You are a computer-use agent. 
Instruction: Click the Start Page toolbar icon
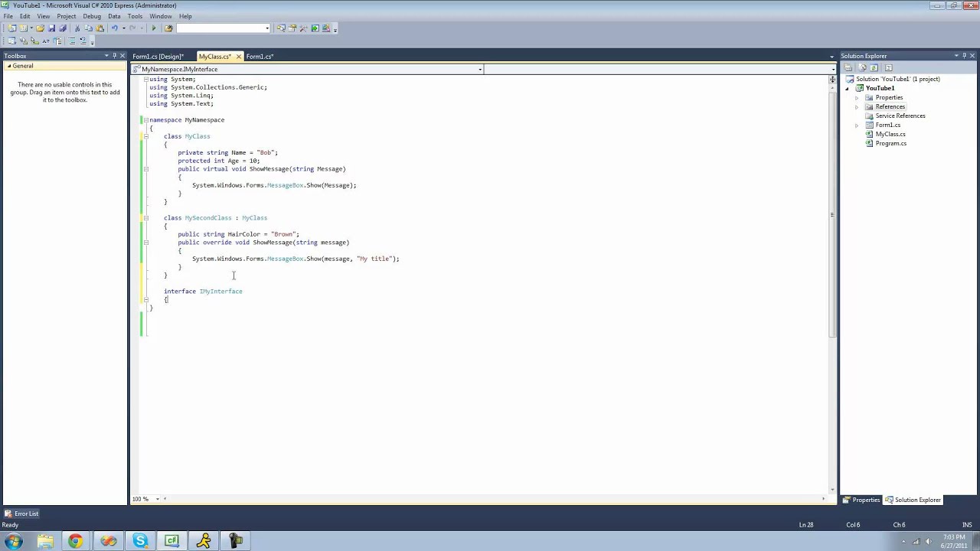coord(315,28)
